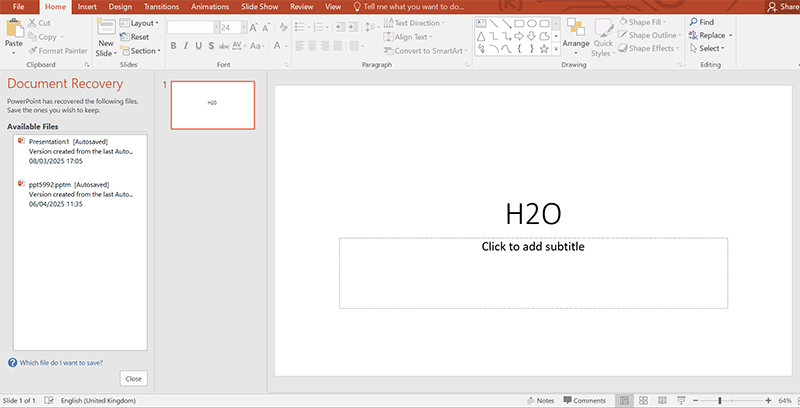Switch to the Slide Show tab
This screenshot has width=800, height=408.
coord(260,7)
